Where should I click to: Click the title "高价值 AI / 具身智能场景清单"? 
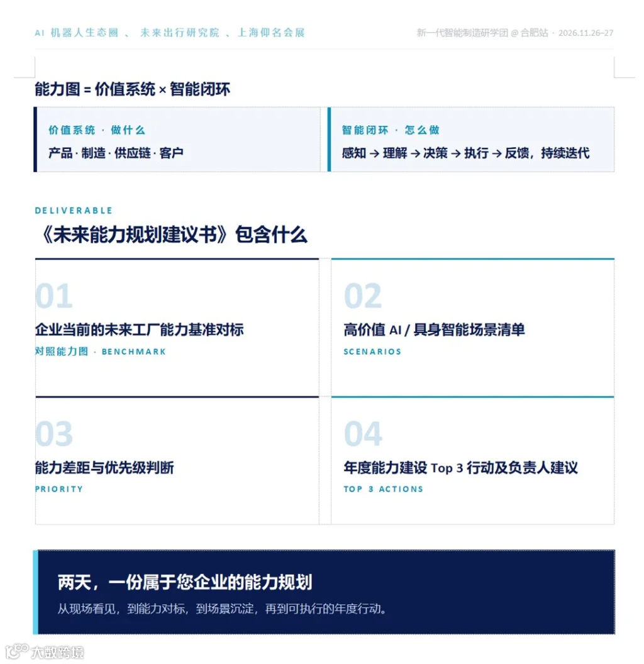click(x=435, y=329)
